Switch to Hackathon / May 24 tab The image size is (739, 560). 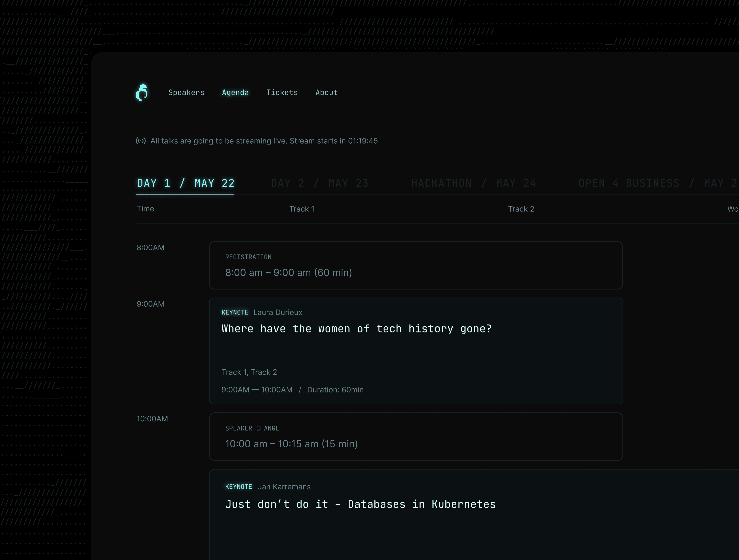[x=473, y=183]
